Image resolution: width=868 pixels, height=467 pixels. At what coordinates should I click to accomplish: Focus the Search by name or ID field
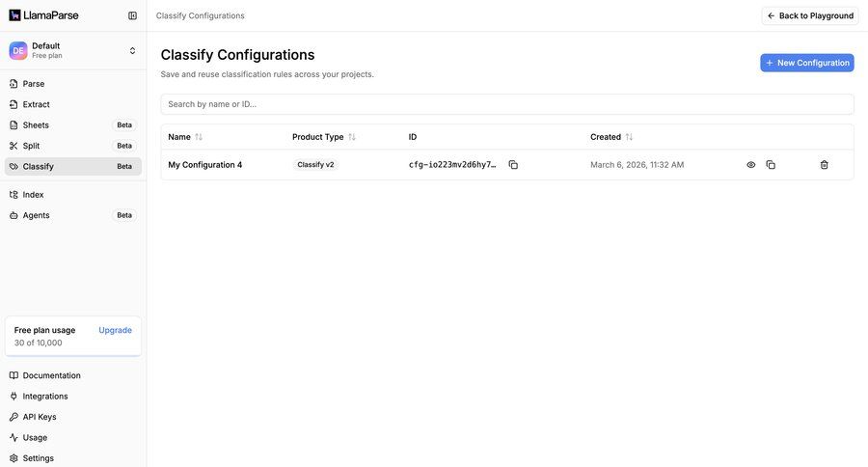click(507, 104)
